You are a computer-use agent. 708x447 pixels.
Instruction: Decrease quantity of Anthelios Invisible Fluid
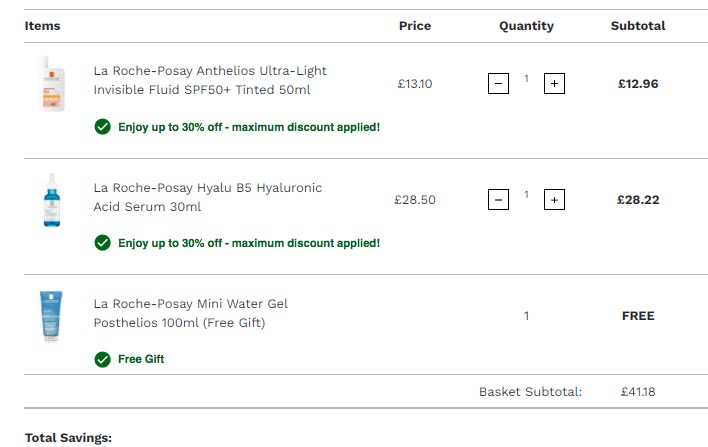pyautogui.click(x=498, y=84)
